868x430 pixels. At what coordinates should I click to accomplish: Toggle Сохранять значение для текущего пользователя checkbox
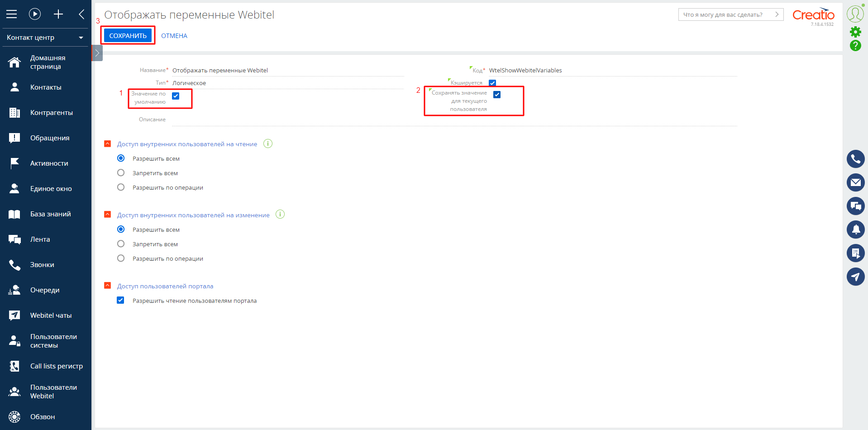pyautogui.click(x=497, y=95)
